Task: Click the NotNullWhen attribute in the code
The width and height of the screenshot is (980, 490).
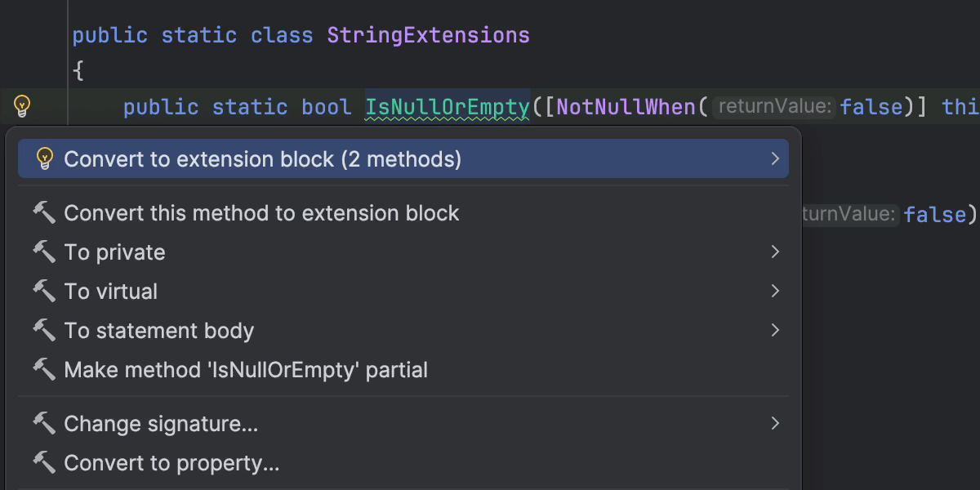Action: tap(627, 107)
